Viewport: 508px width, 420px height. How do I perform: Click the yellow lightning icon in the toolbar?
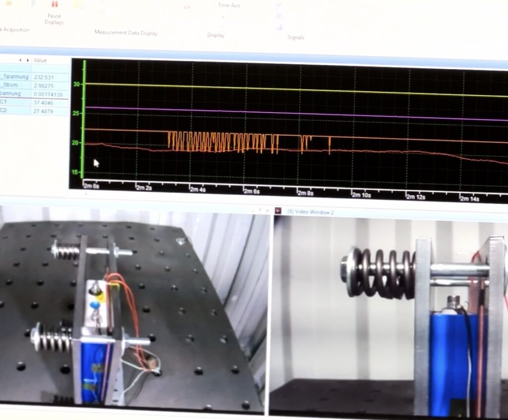tap(33, 3)
